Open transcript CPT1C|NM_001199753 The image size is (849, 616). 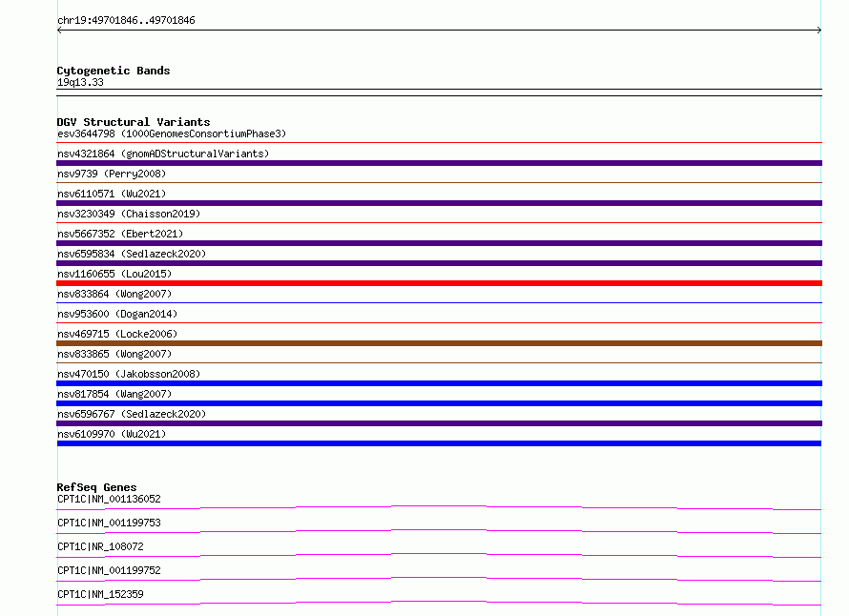109,523
